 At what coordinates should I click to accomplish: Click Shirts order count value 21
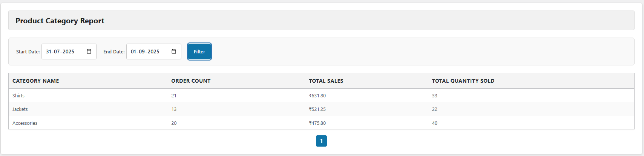(174, 95)
